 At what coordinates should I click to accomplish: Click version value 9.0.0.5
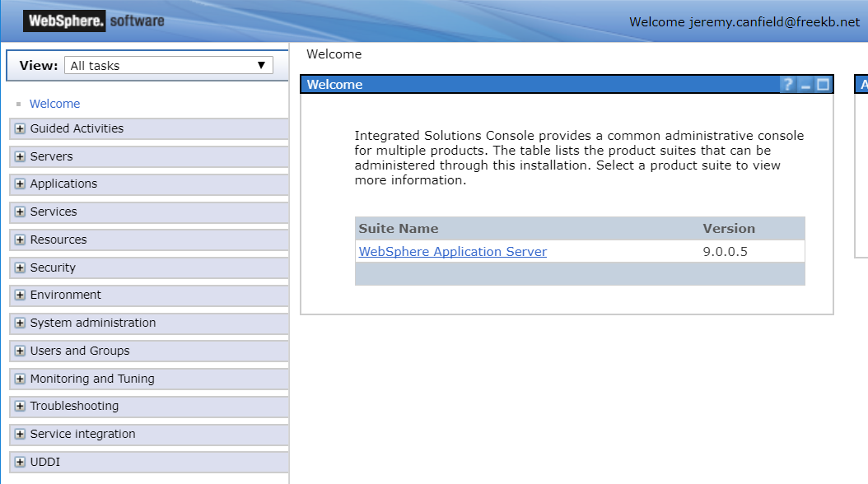point(726,252)
